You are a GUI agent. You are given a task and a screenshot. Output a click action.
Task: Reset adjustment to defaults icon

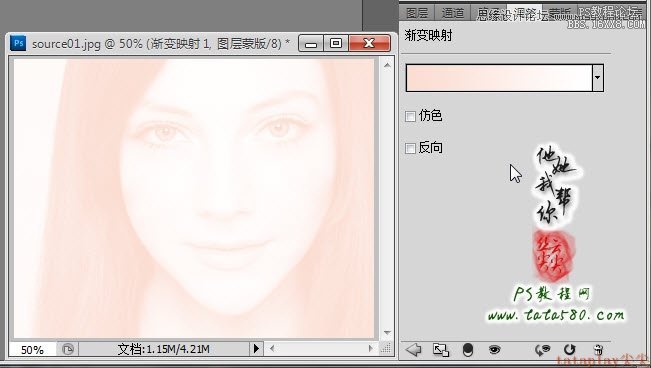570,350
